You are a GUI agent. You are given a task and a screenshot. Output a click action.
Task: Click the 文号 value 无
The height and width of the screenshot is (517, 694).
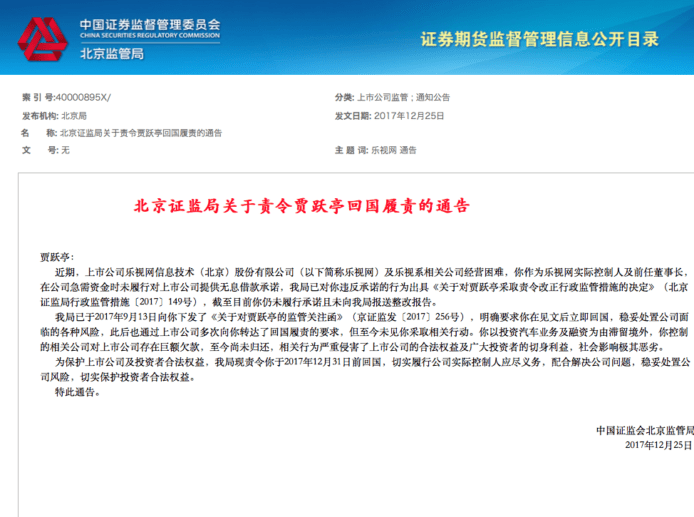coord(65,149)
